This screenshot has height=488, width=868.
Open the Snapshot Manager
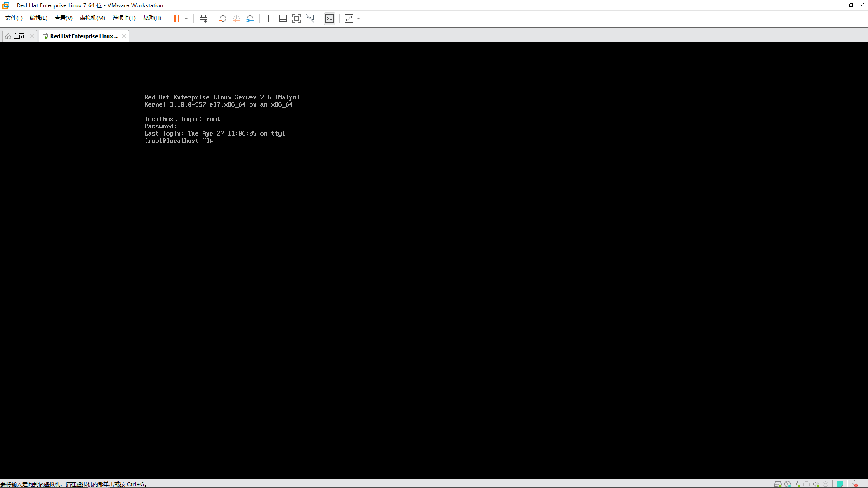click(x=250, y=19)
